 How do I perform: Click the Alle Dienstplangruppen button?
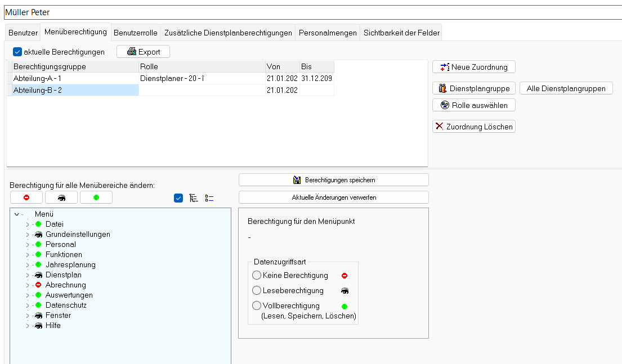(566, 88)
